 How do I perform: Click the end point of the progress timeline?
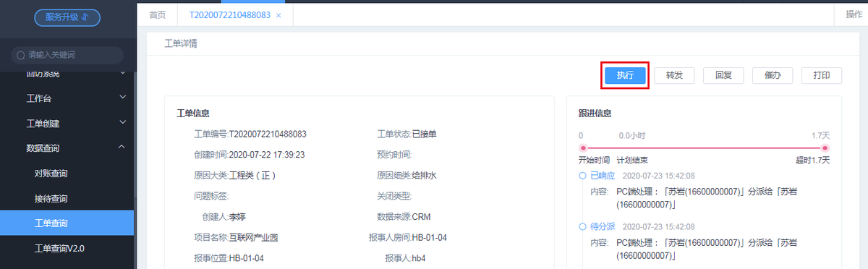pyautogui.click(x=825, y=148)
